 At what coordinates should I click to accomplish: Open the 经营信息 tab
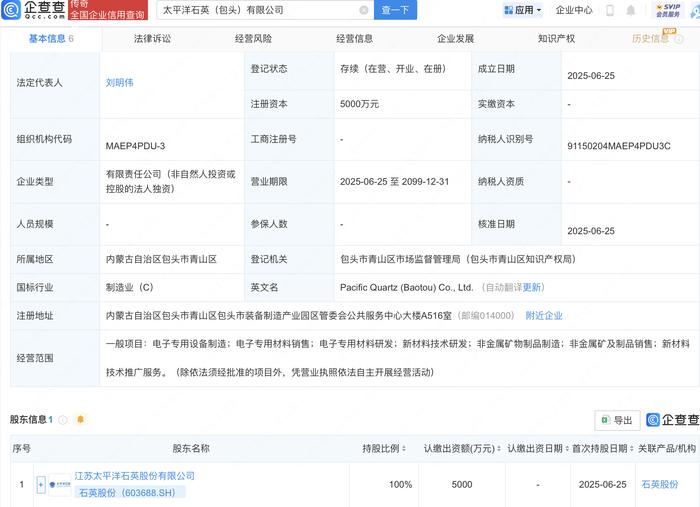354,39
